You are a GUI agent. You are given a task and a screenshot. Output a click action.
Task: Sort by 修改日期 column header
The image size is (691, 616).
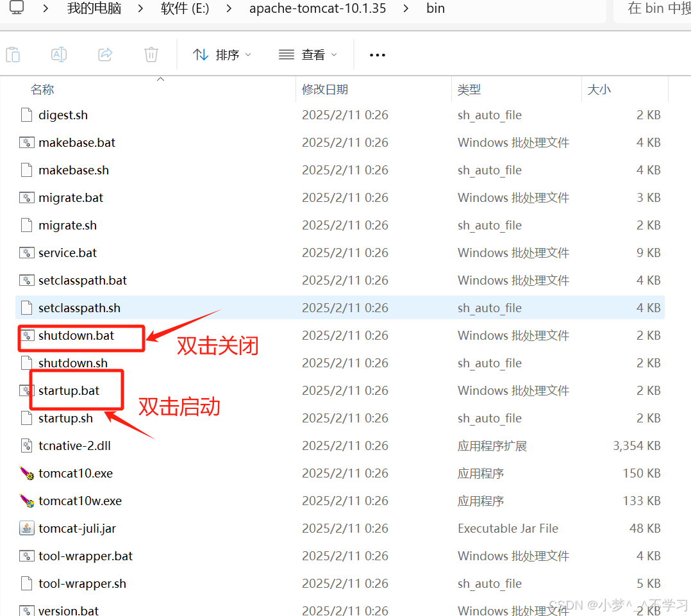325,90
